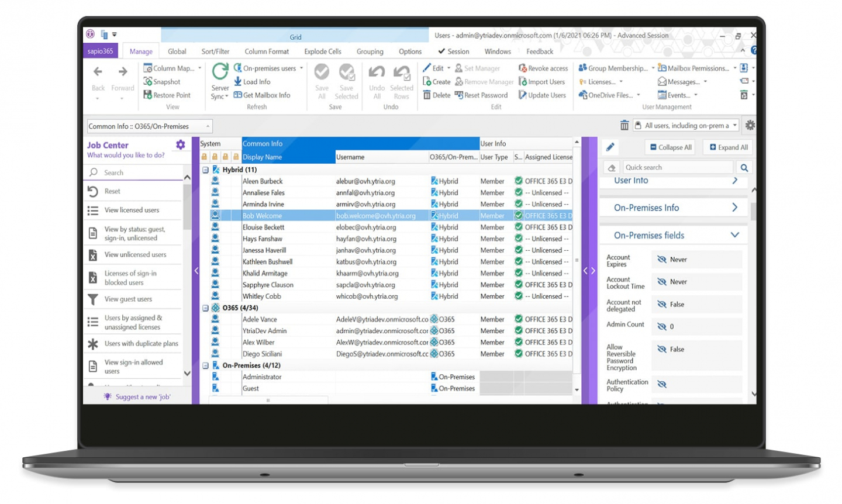Open the Grouping tab

[x=370, y=51]
